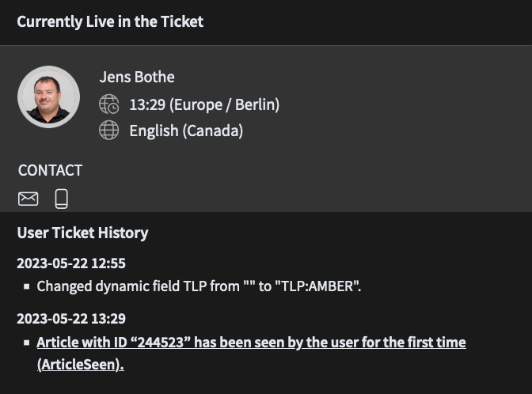Open the Article with ID 244523 link
The height and width of the screenshot is (394, 532).
pyautogui.click(x=251, y=343)
